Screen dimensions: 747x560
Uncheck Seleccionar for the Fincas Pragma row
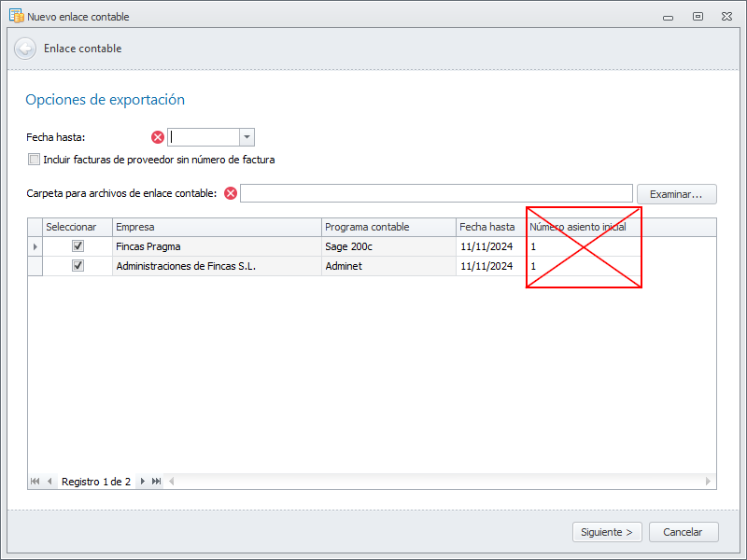click(78, 246)
